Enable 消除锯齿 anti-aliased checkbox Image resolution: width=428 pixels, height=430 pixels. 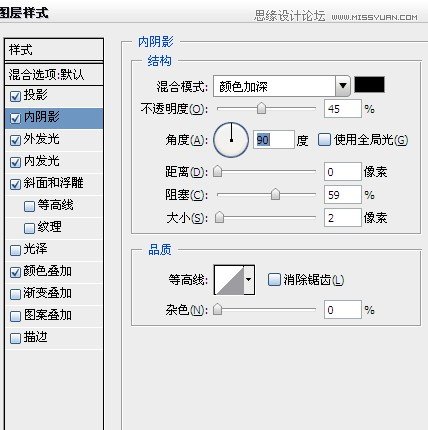coord(274,279)
